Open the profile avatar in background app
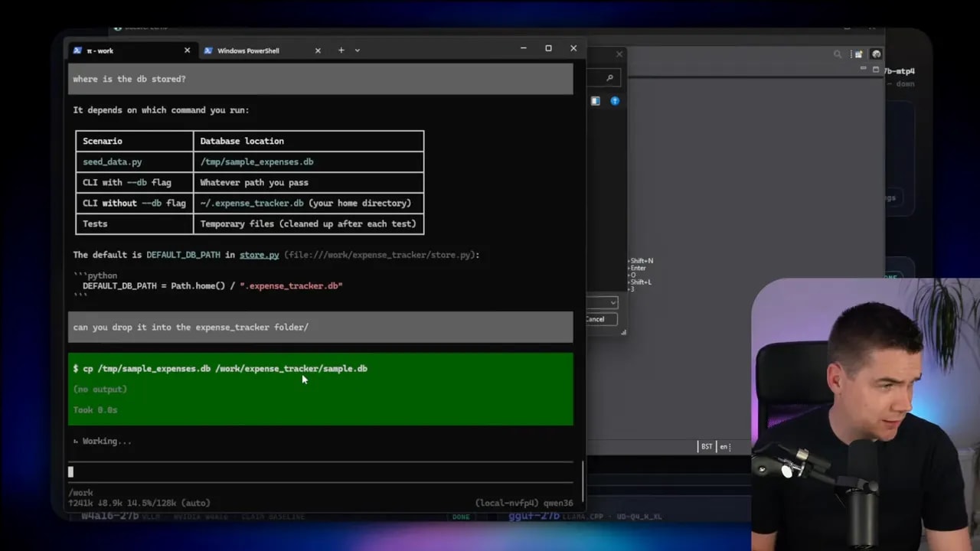This screenshot has height=551, width=980. click(x=877, y=54)
